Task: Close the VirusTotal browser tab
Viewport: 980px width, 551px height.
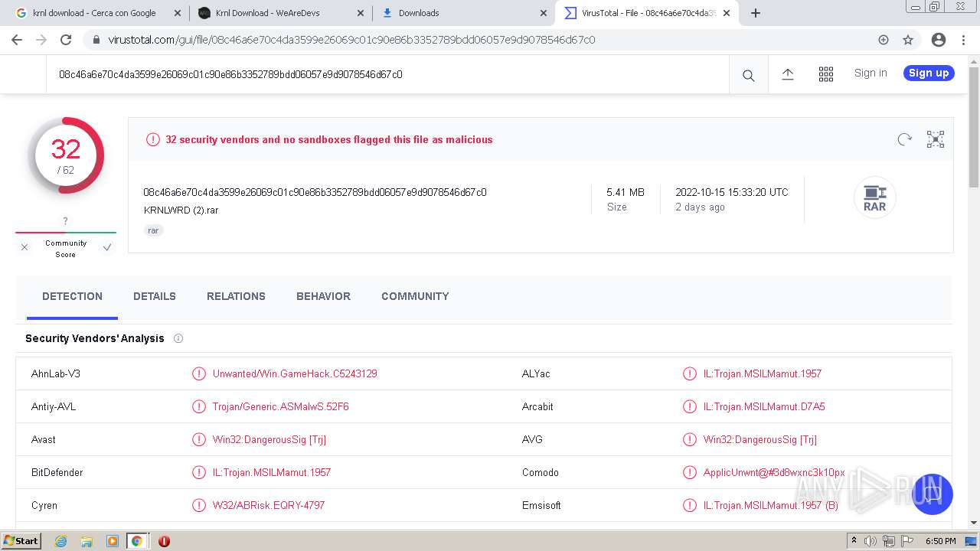Action: (x=727, y=13)
